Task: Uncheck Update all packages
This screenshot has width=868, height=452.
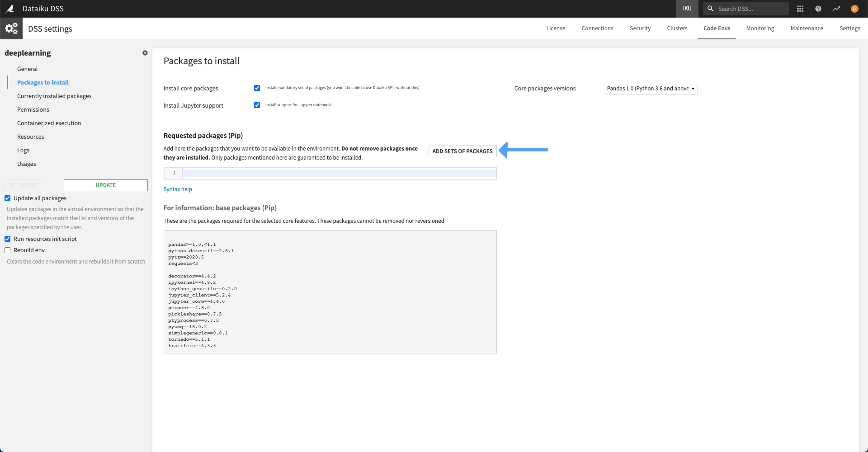Action: 8,198
